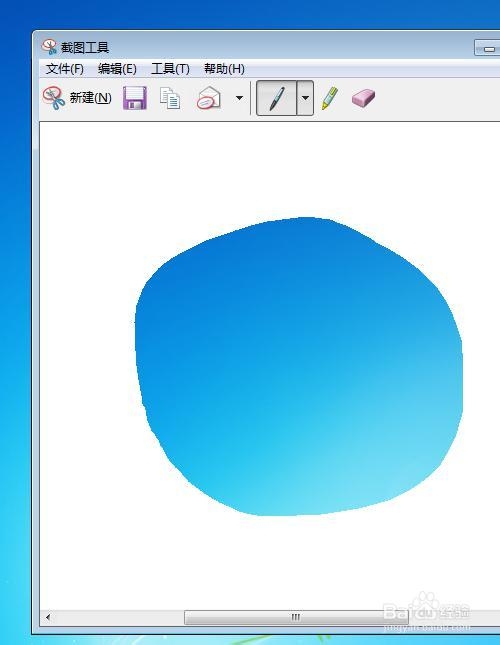Click the New snip scissors icon
Viewport: 500px width, 645px height.
54,98
